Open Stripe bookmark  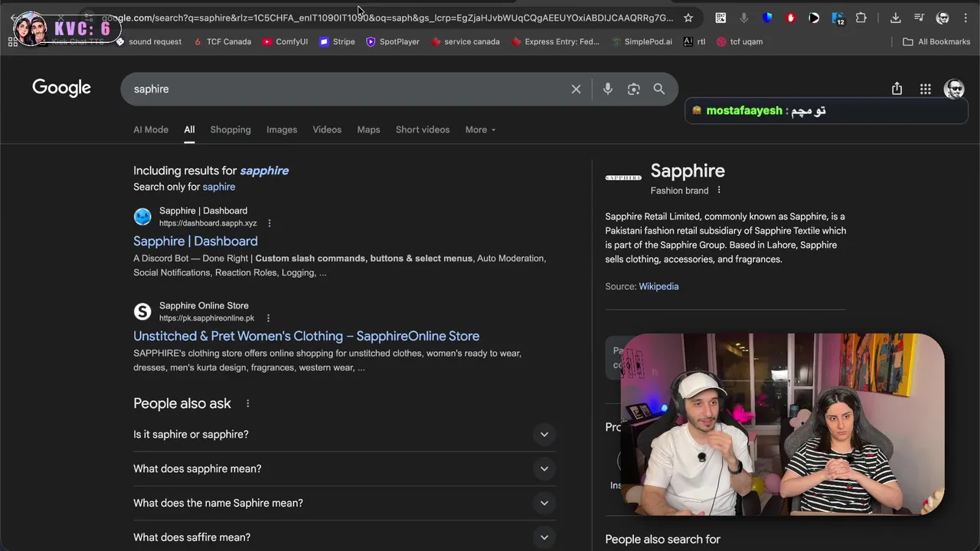tap(337, 41)
